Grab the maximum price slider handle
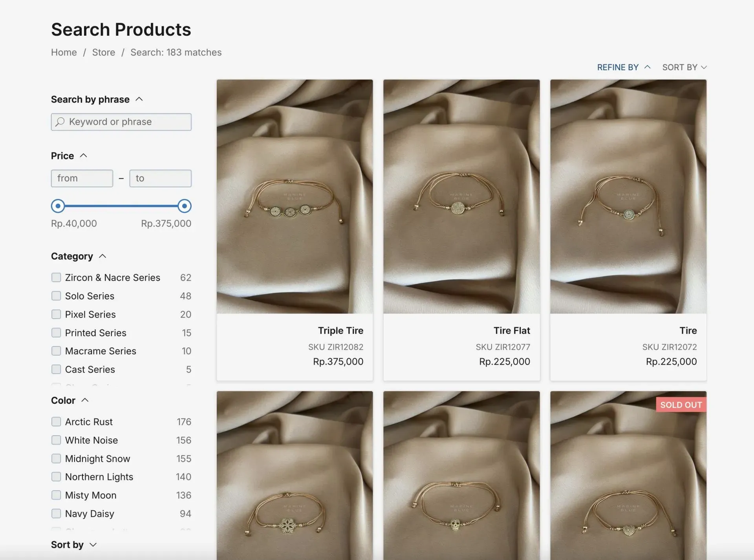This screenshot has height=560, width=754. pos(185,206)
